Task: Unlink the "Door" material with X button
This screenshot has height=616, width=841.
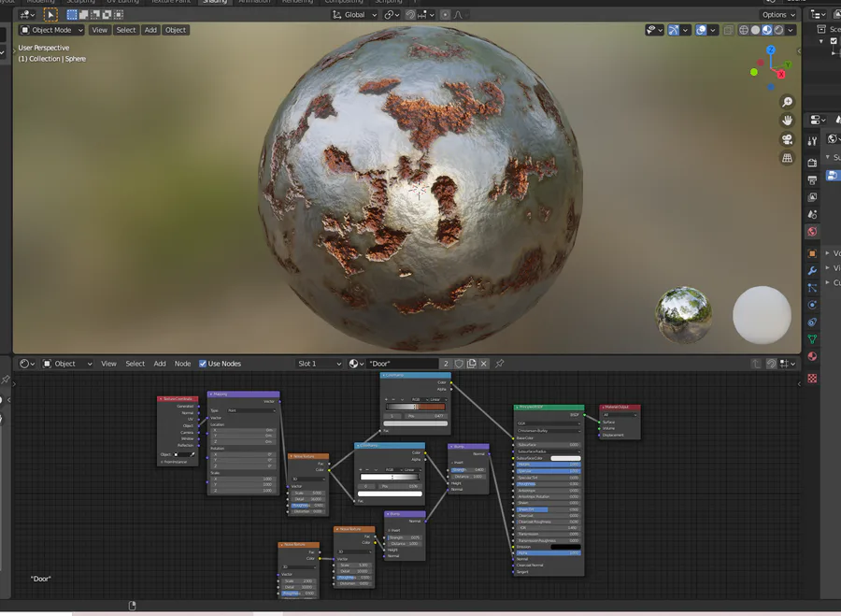Action: pos(484,364)
